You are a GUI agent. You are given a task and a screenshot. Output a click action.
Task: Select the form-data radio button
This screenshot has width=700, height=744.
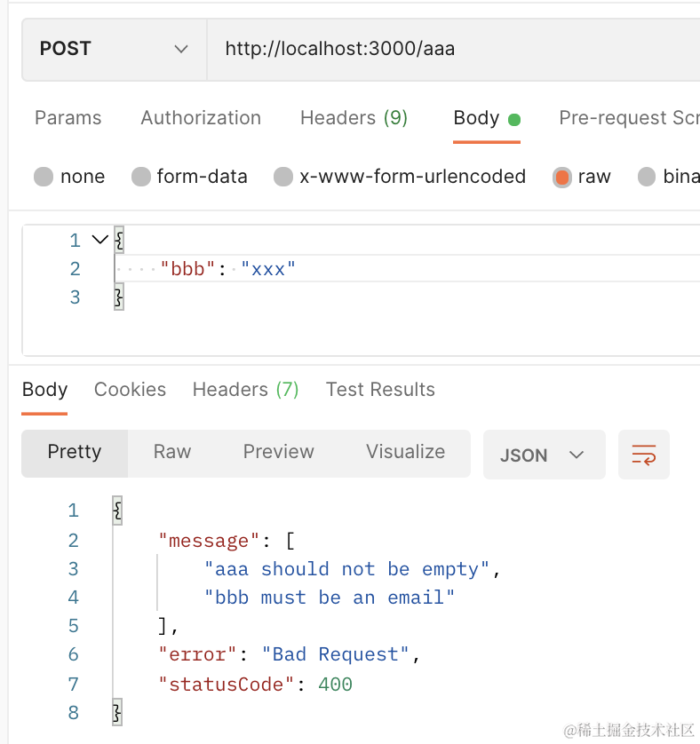tap(141, 177)
